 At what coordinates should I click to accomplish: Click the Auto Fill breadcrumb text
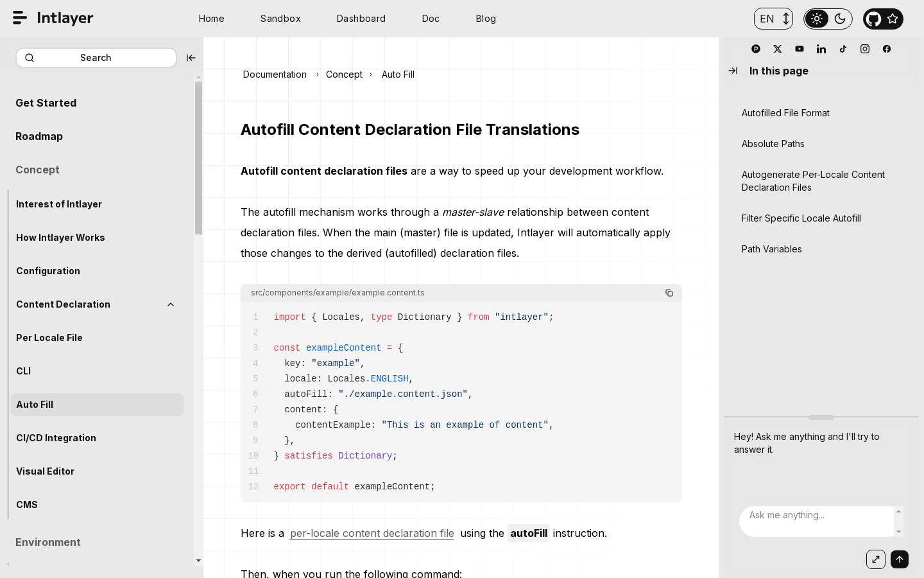pyautogui.click(x=398, y=74)
